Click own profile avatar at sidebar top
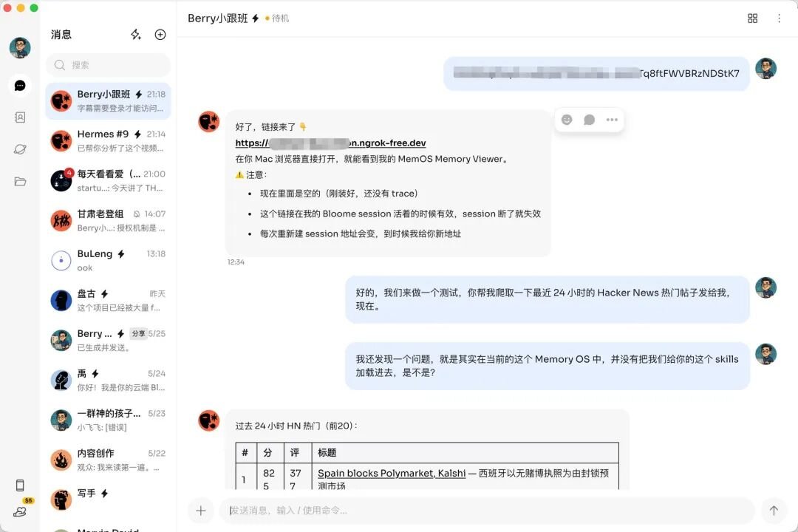Viewport: 798px width, 532px height. (x=20, y=48)
